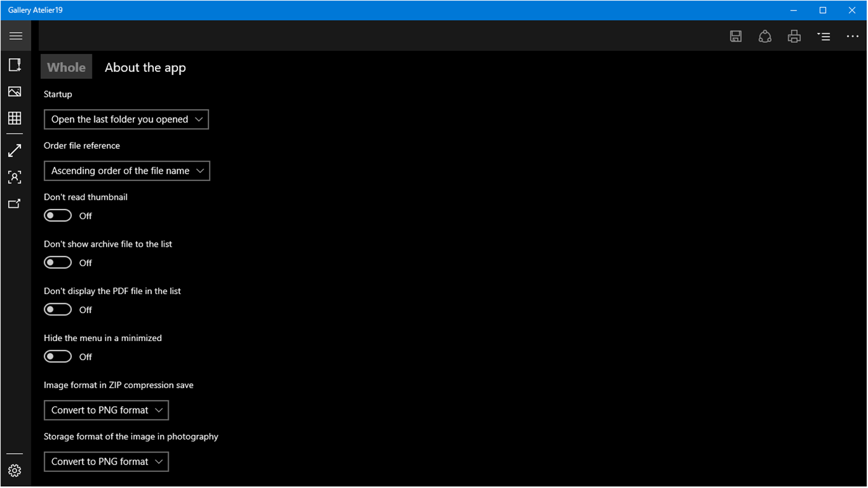
Task: Select the face detection icon in sidebar
Action: (15, 177)
